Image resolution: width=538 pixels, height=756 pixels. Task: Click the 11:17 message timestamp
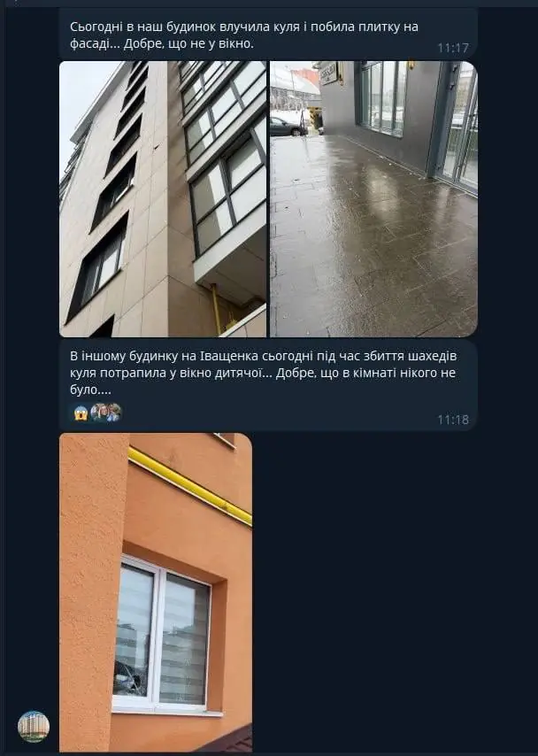click(x=453, y=48)
